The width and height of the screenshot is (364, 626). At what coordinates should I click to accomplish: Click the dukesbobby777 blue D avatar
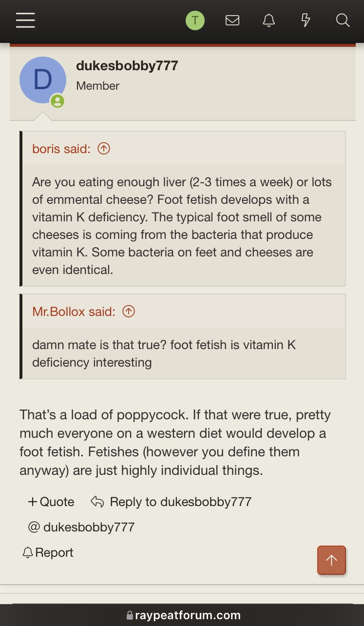coord(43,80)
